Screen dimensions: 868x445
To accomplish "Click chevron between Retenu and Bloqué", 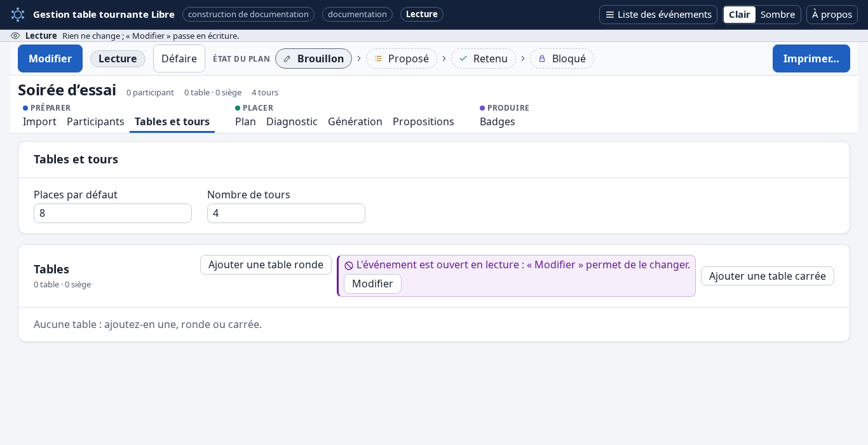I will 523,58.
